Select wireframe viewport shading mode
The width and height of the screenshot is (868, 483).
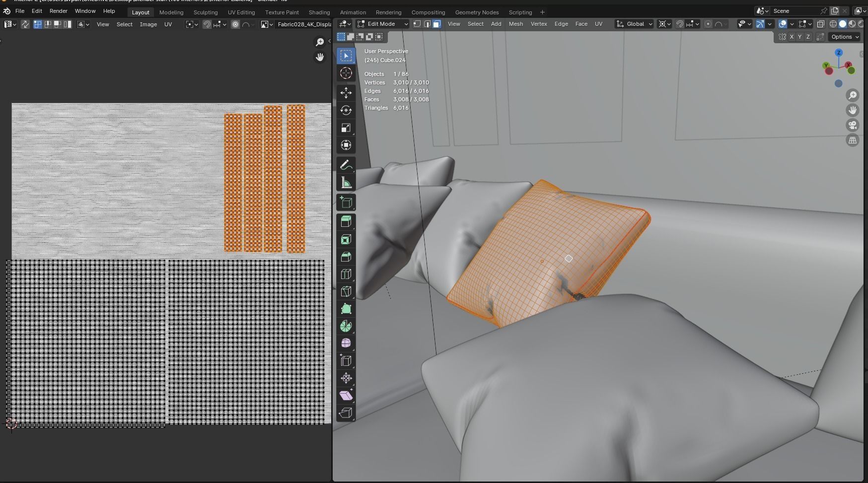tap(833, 24)
